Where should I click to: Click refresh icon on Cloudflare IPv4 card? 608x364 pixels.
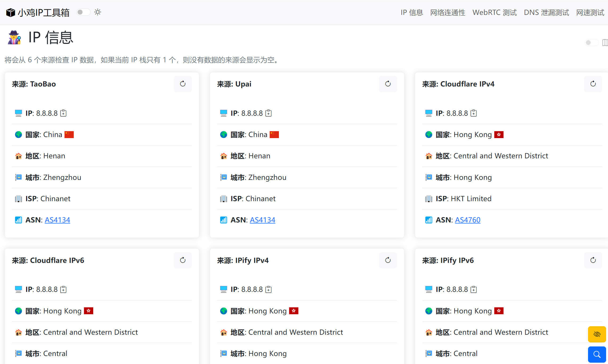tap(593, 84)
